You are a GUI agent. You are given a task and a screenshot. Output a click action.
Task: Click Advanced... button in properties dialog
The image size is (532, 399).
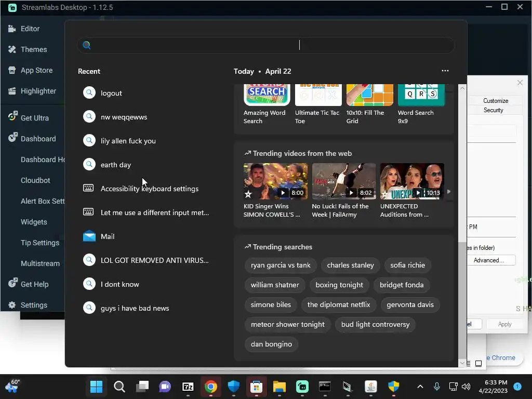point(491,260)
